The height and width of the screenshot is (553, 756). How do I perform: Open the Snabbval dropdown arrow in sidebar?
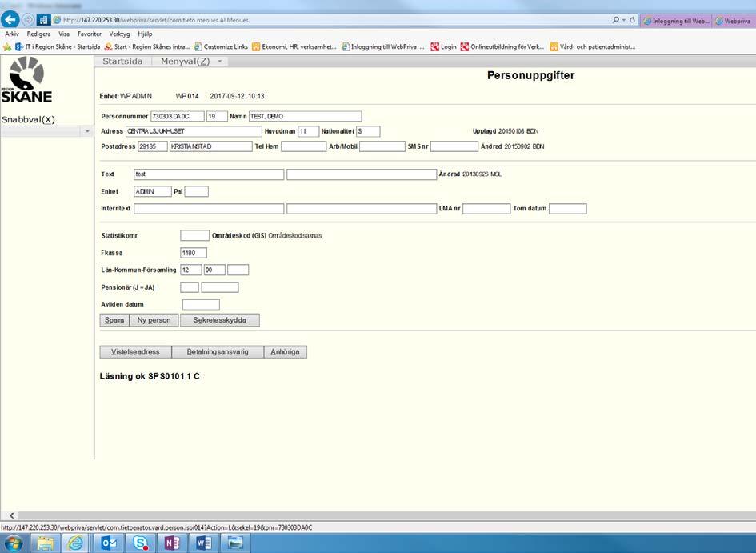pos(87,131)
